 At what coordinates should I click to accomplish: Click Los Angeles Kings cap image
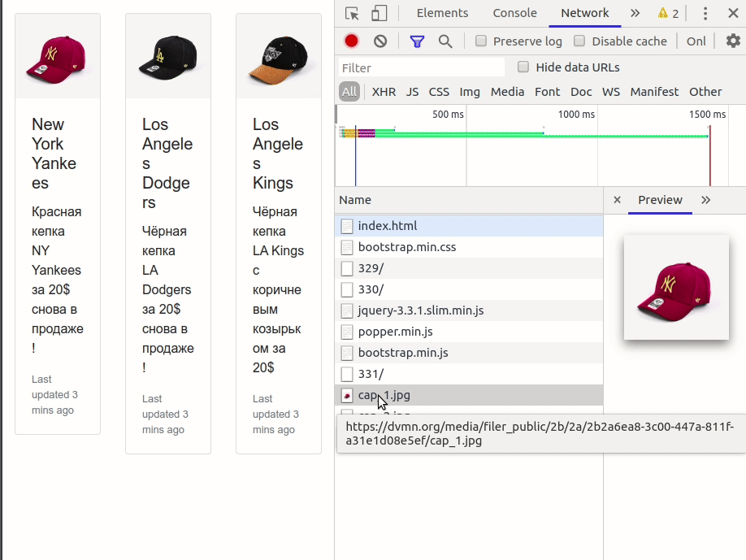pyautogui.click(x=279, y=56)
